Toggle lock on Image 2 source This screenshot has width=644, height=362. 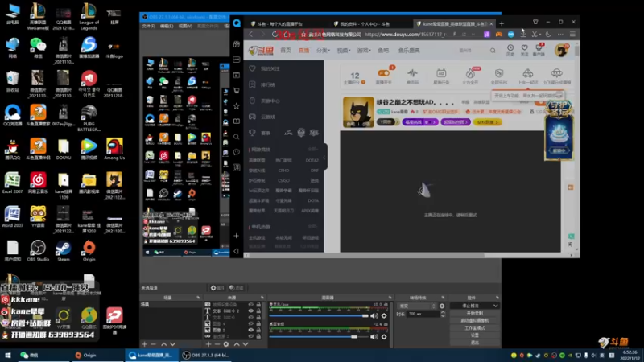tap(258, 330)
